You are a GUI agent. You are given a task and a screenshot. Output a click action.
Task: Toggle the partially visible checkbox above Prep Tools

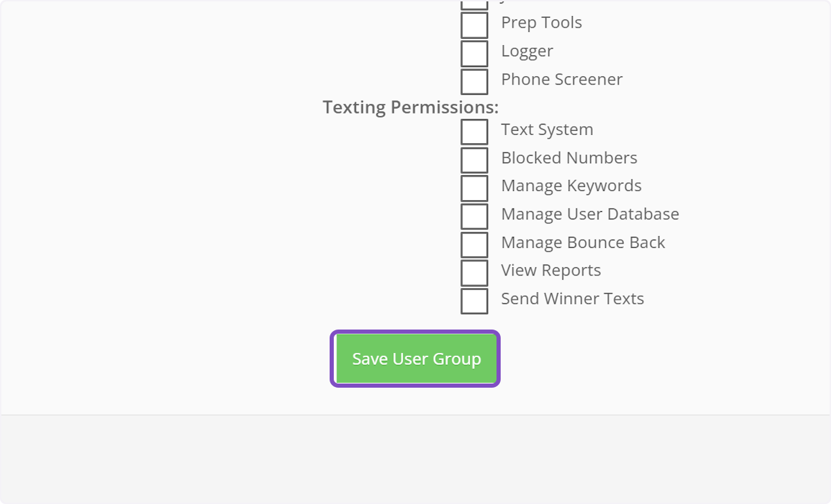click(x=474, y=4)
